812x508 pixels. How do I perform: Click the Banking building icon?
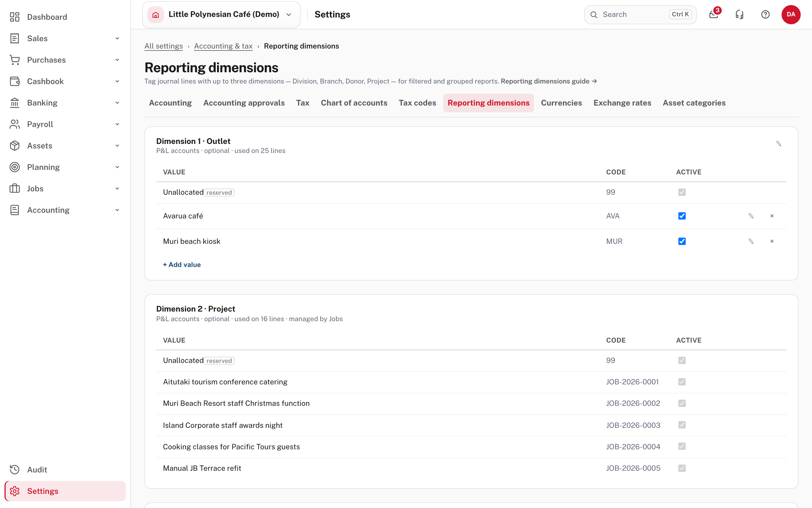(15, 103)
